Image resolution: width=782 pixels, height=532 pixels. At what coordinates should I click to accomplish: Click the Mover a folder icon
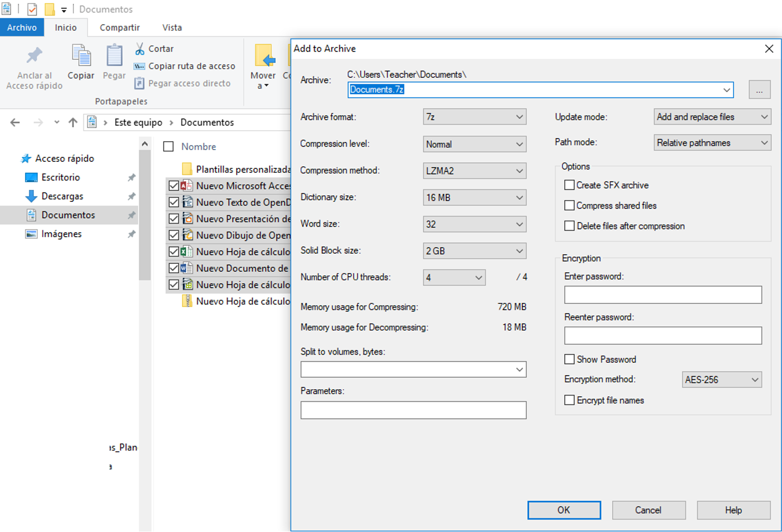[x=263, y=56]
